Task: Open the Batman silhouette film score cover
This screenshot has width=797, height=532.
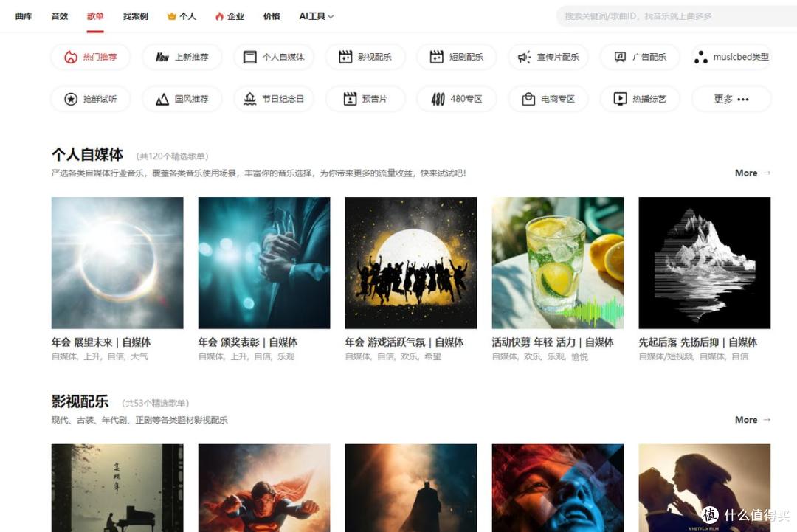Action: [411, 488]
